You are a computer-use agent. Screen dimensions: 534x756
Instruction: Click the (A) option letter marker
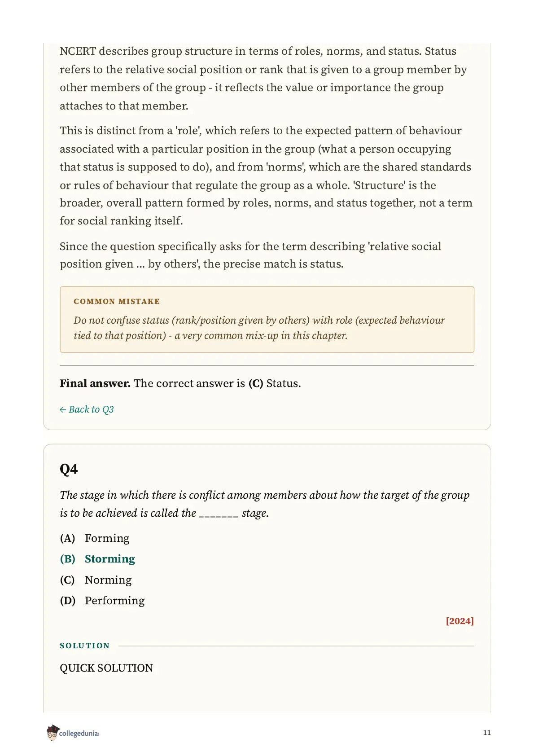[67, 538]
